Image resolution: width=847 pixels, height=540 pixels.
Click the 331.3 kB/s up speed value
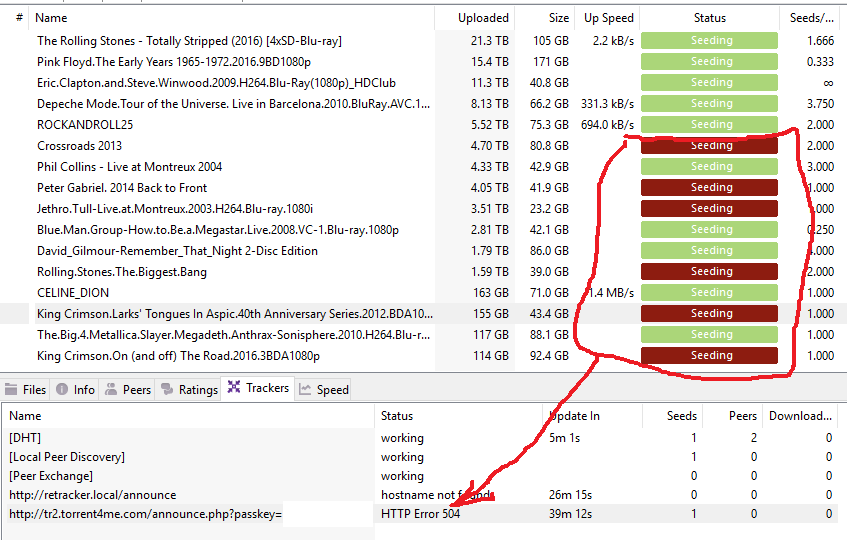point(607,104)
